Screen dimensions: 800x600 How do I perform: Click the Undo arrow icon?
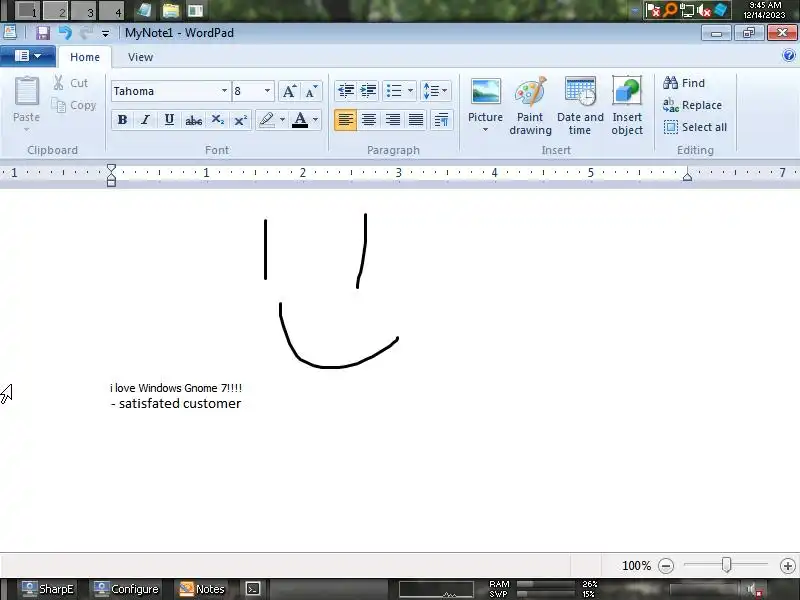click(x=65, y=33)
